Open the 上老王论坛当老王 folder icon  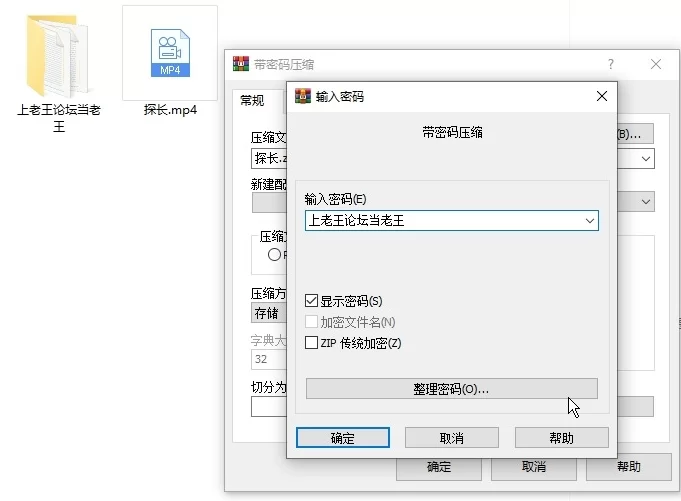tap(58, 56)
